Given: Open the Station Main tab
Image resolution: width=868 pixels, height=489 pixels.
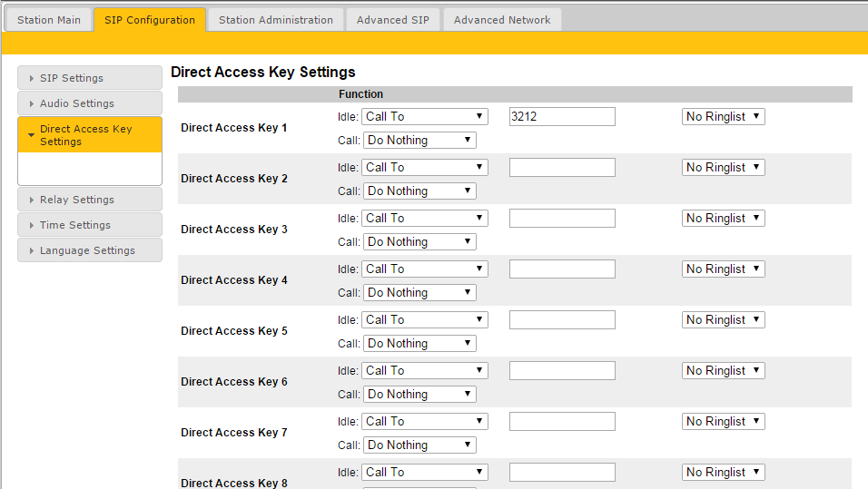Looking at the screenshot, I should [49, 20].
